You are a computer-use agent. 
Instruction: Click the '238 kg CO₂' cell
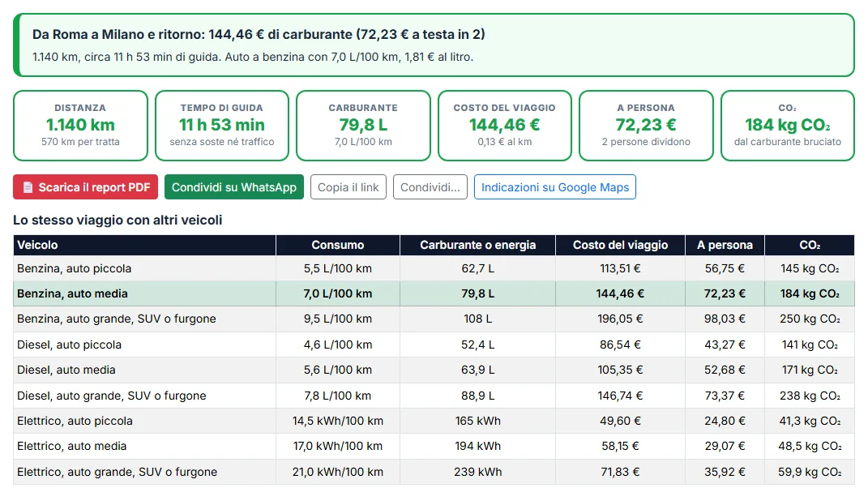coord(810,396)
